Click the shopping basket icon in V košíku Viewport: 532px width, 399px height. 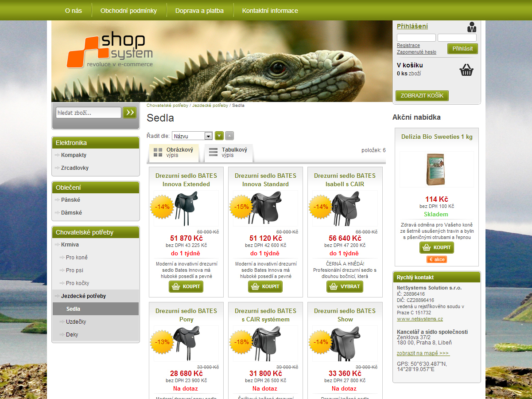coord(466,70)
